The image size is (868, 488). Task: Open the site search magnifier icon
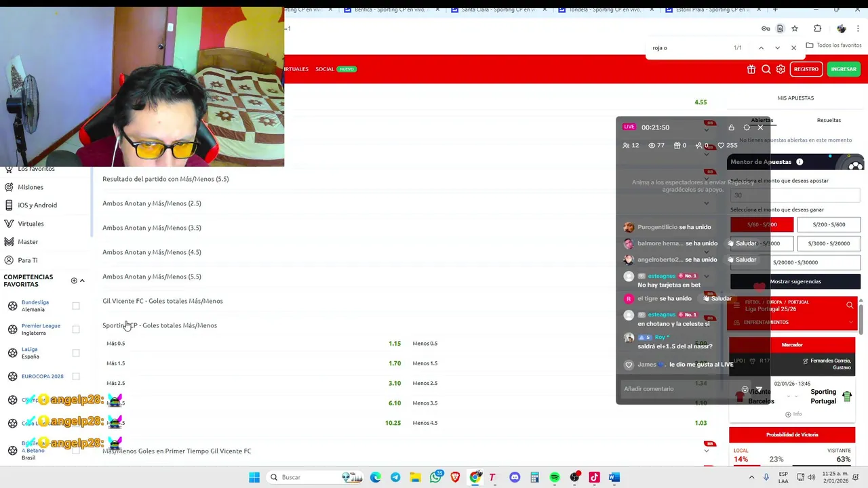[766, 69]
